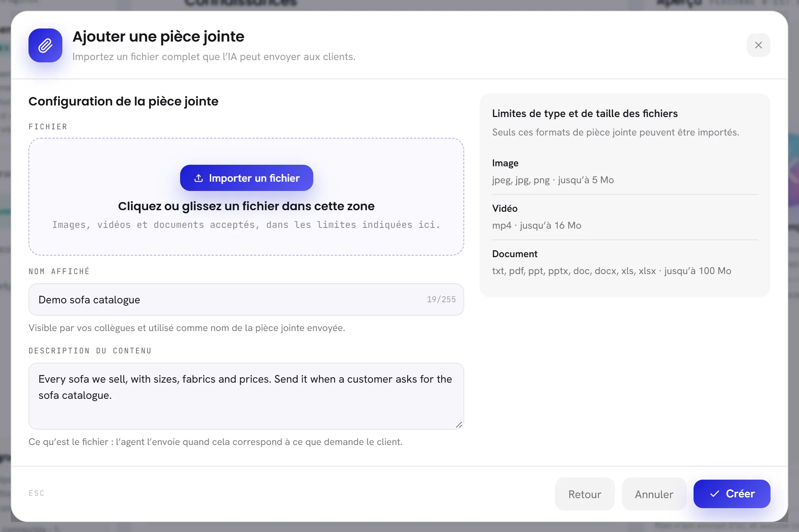This screenshot has height=532, width=799.
Task: Click the 'jpeg, jpg, png · jusqu'à 5 Mo' text
Action: (x=553, y=180)
